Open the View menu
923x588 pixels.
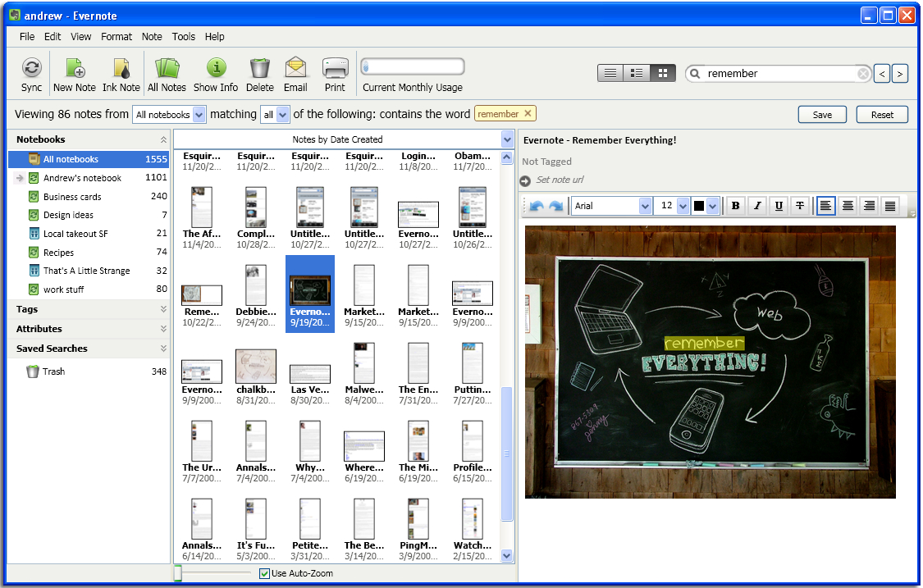pos(80,36)
